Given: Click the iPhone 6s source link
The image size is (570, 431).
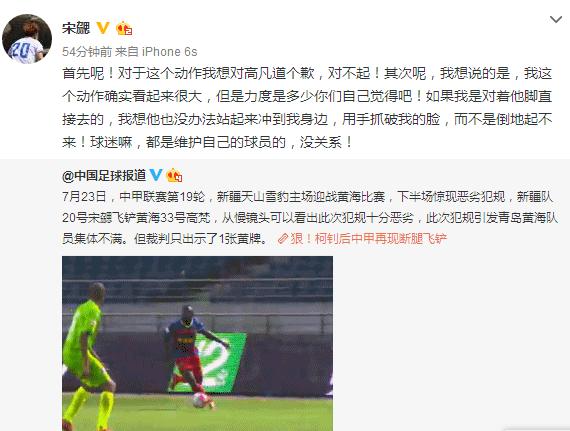Looking at the screenshot, I should (169, 52).
